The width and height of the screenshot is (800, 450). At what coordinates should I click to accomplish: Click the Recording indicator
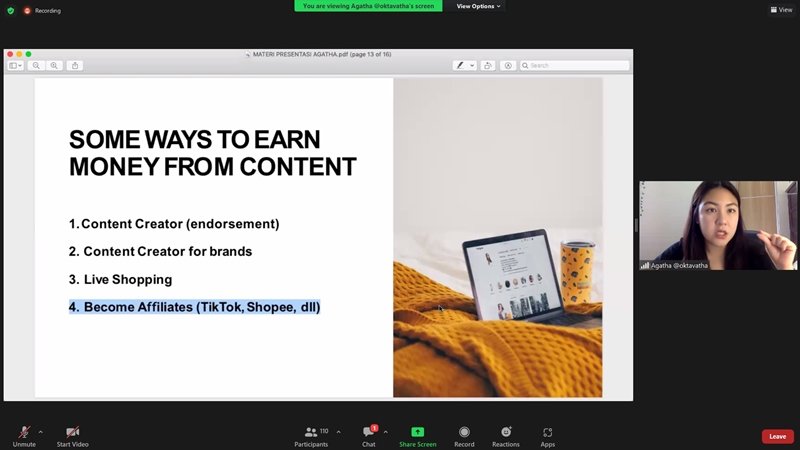click(x=42, y=10)
